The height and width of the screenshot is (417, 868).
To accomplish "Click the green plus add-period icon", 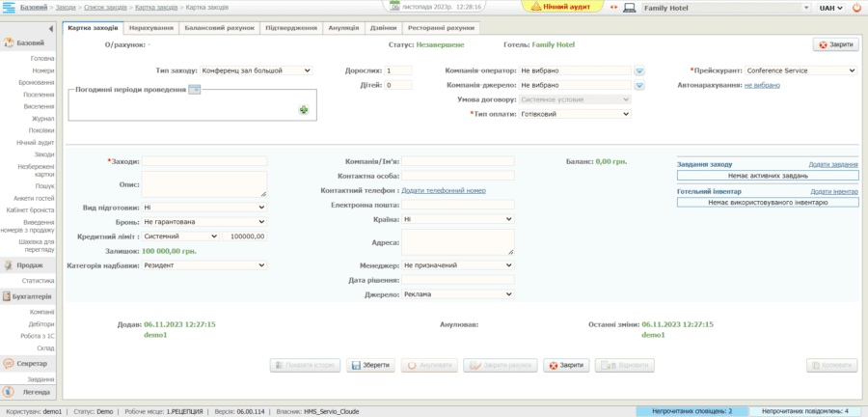I will coord(304,111).
